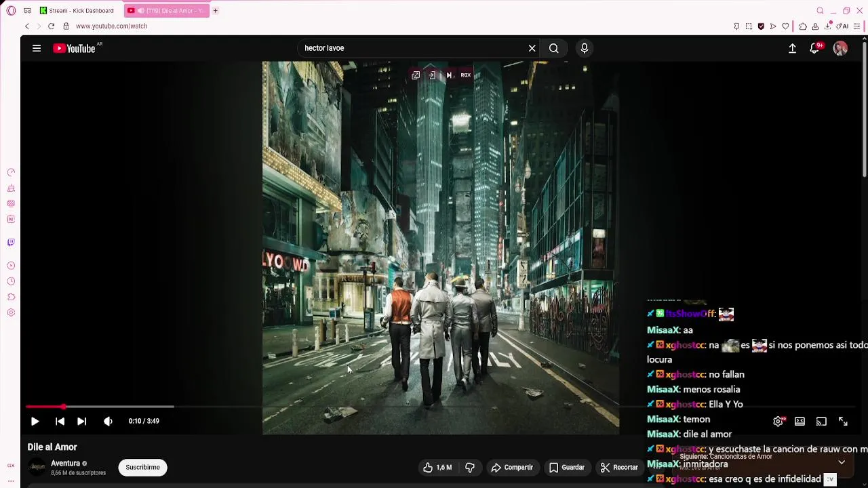The width and height of the screenshot is (868, 488).
Task: Click the overlay skip-next icon atop video
Action: point(448,75)
